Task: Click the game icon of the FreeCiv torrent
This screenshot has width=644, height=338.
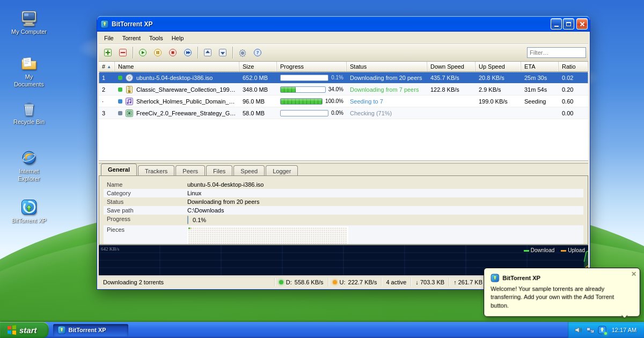Action: (129, 113)
